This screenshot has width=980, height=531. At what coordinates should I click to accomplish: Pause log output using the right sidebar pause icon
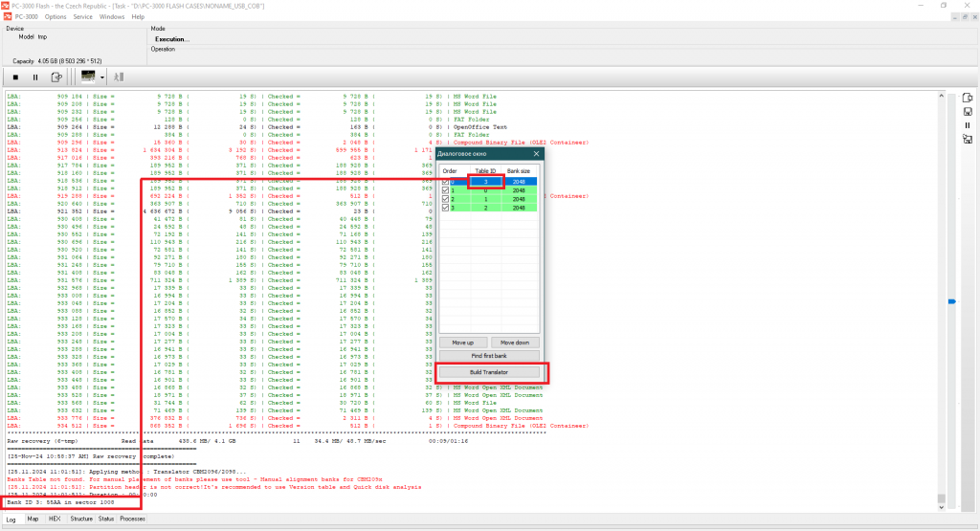968,125
